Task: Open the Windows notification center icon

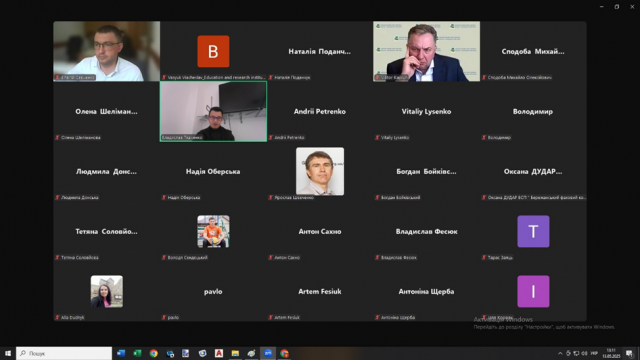Action: [629, 353]
